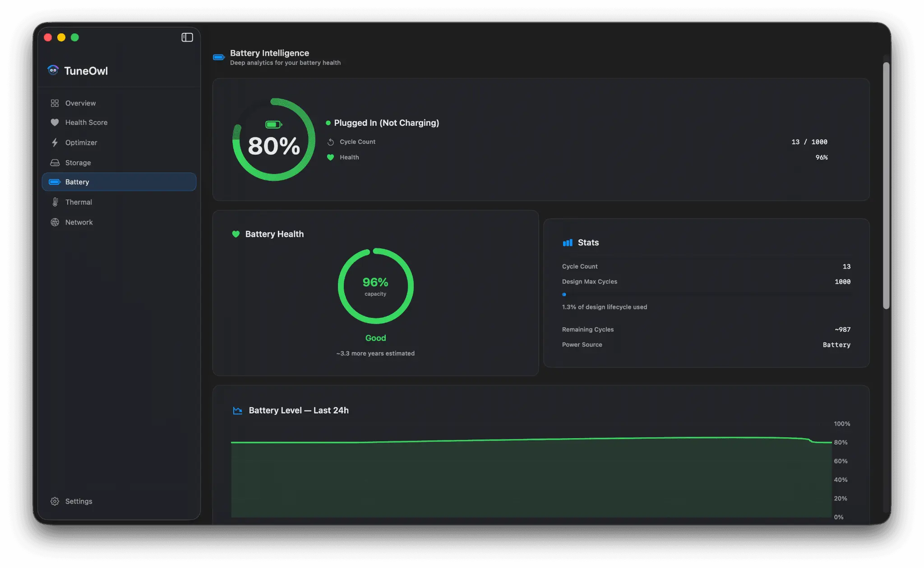Click the Battery Health card title

274,234
